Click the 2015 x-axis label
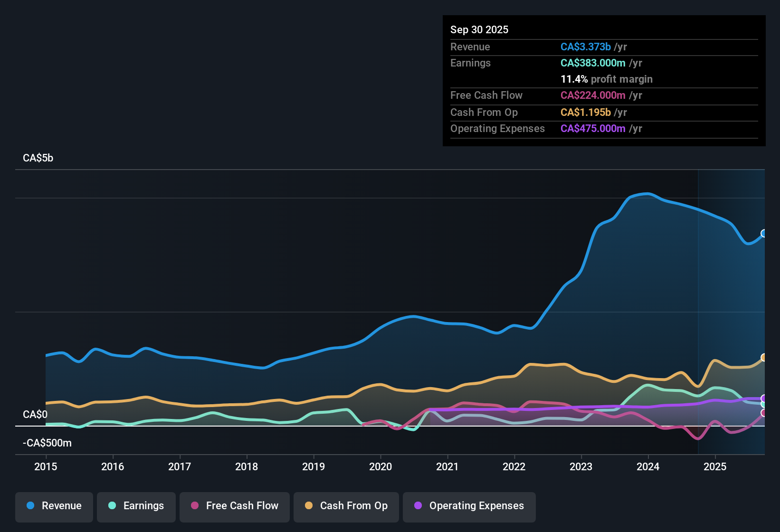Image resolution: width=780 pixels, height=532 pixels. click(x=46, y=467)
